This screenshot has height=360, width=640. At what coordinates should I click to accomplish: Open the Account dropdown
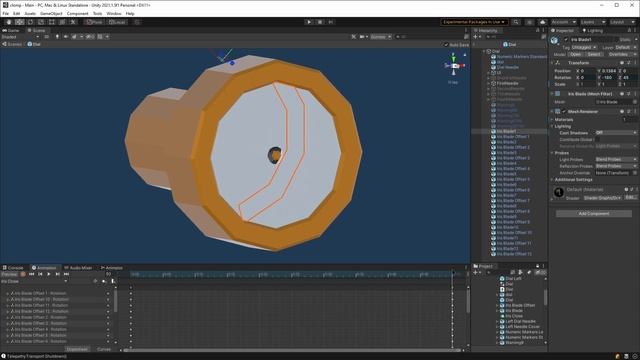(x=563, y=22)
